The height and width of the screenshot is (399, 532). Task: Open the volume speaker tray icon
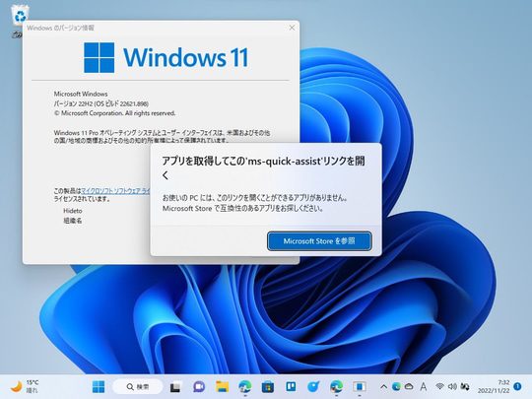click(452, 386)
